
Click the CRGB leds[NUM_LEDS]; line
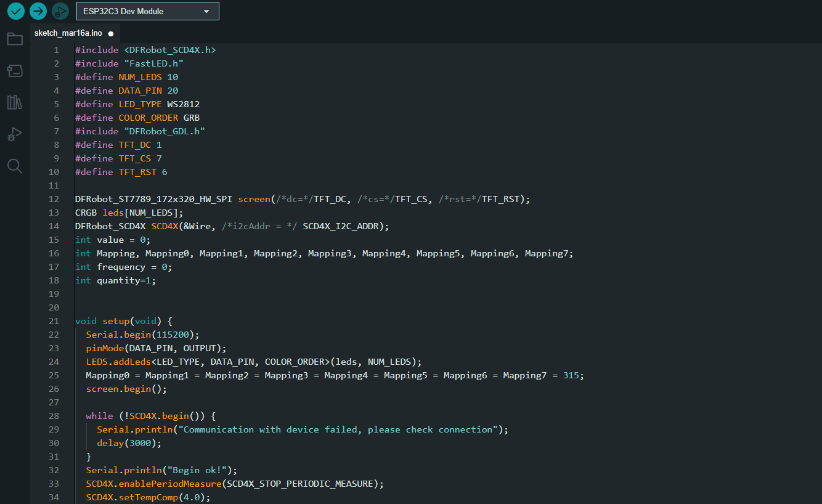tap(129, 213)
